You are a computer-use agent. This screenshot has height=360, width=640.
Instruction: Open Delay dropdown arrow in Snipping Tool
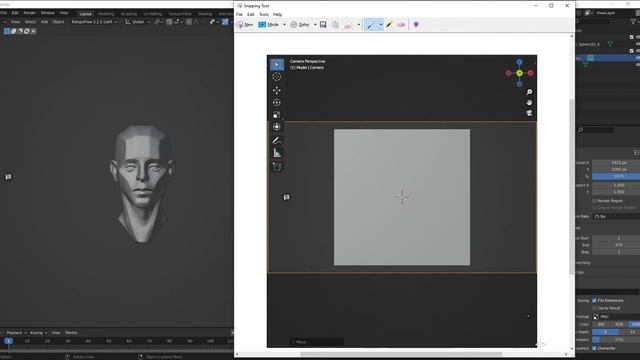click(x=315, y=25)
